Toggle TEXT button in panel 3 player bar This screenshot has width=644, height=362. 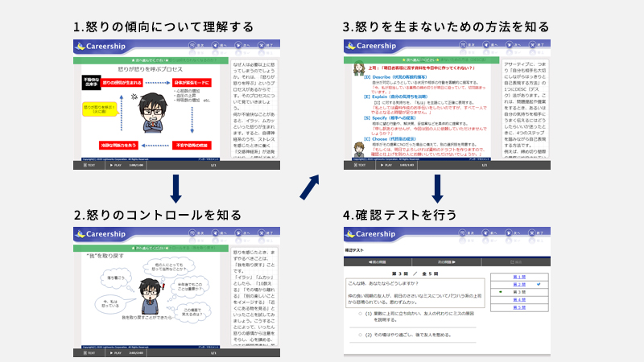tap(360, 165)
